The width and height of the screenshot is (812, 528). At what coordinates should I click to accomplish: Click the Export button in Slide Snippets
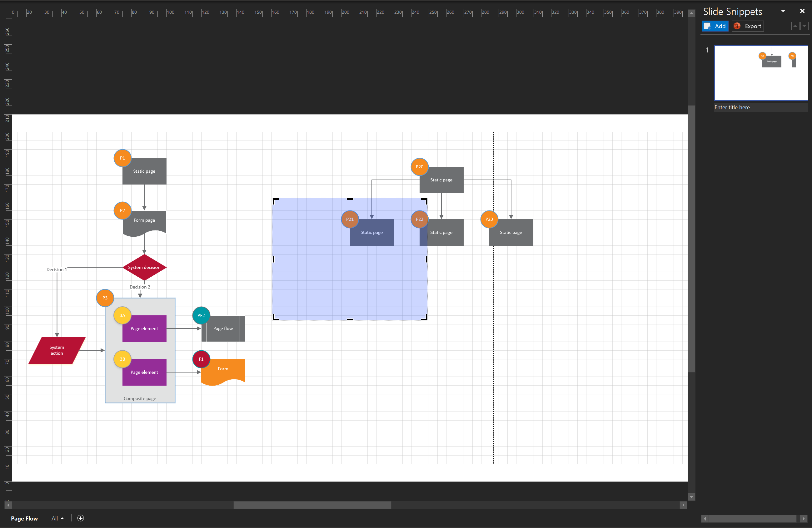(747, 26)
